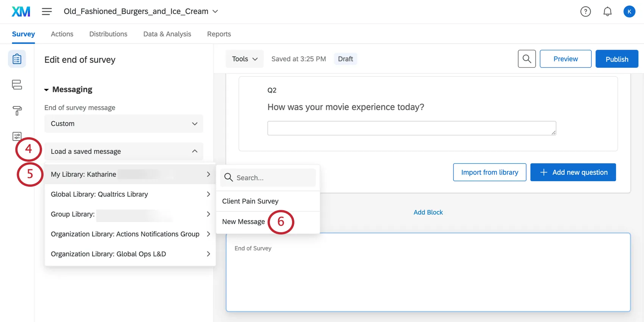644x322 pixels.
Task: Open the account avatar K menu
Action: [629, 12]
